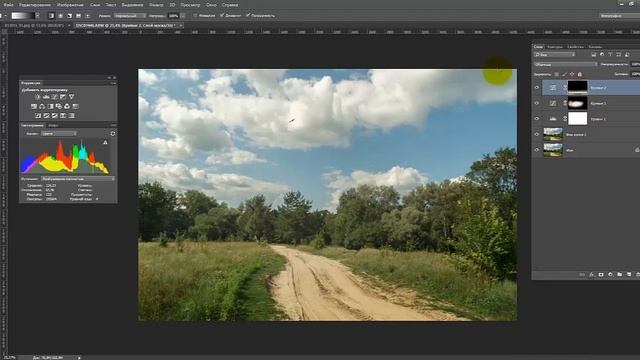Switch to the first document tab

[x=34, y=25]
